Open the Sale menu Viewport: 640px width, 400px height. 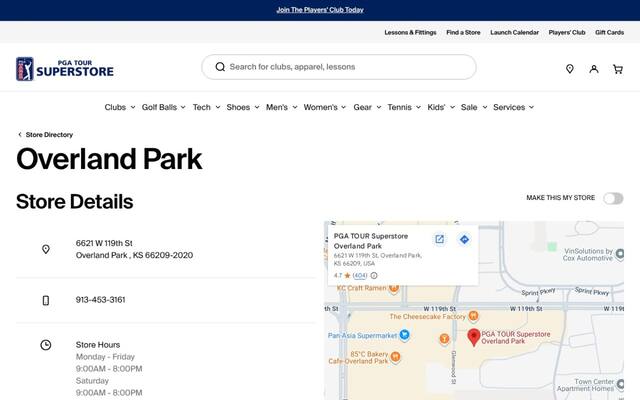pyautogui.click(x=474, y=107)
